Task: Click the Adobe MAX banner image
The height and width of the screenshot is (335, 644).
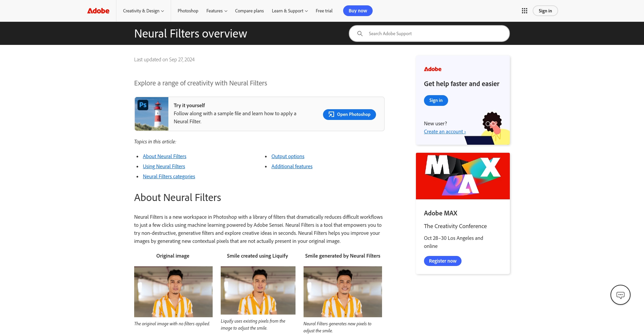Action: (x=463, y=176)
